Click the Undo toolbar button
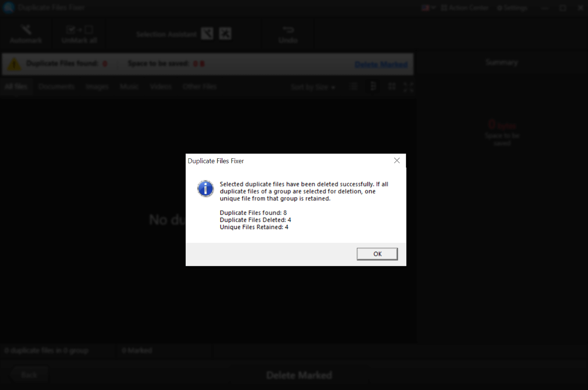Image resolution: width=588 pixels, height=390 pixels. pos(288,34)
